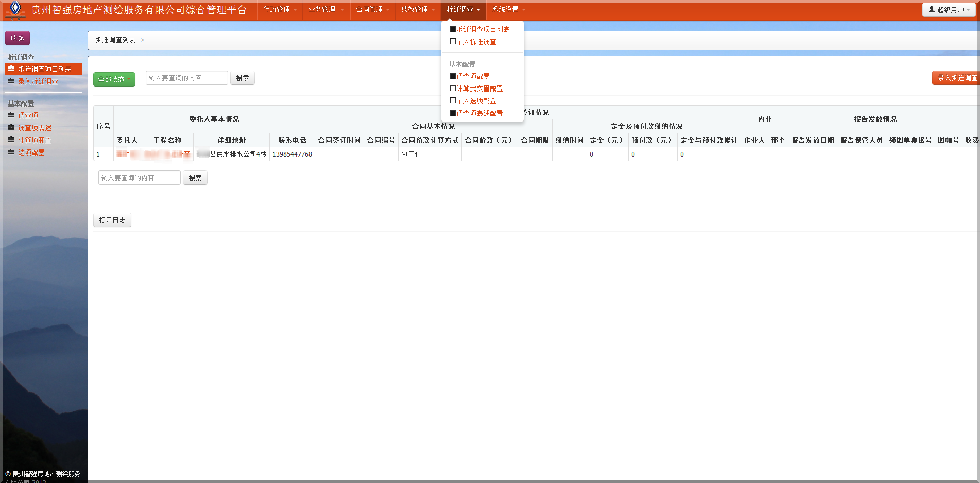Image resolution: width=980 pixels, height=483 pixels.
Task: Click the 报告发放日期 column header
Action: (813, 140)
